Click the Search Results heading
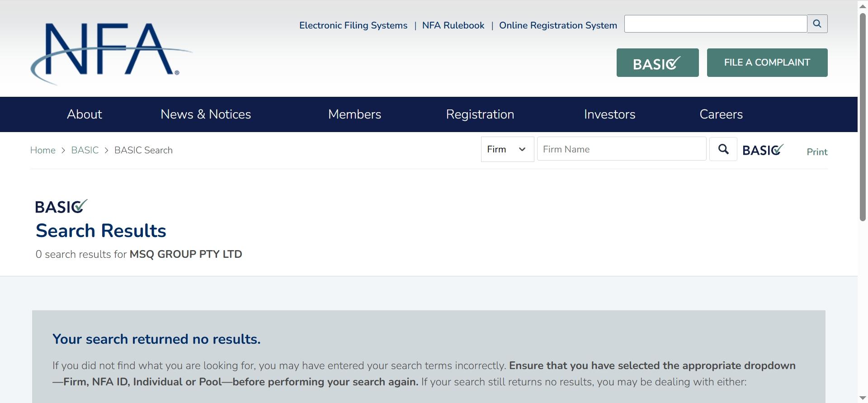This screenshot has width=868, height=403. point(101,231)
